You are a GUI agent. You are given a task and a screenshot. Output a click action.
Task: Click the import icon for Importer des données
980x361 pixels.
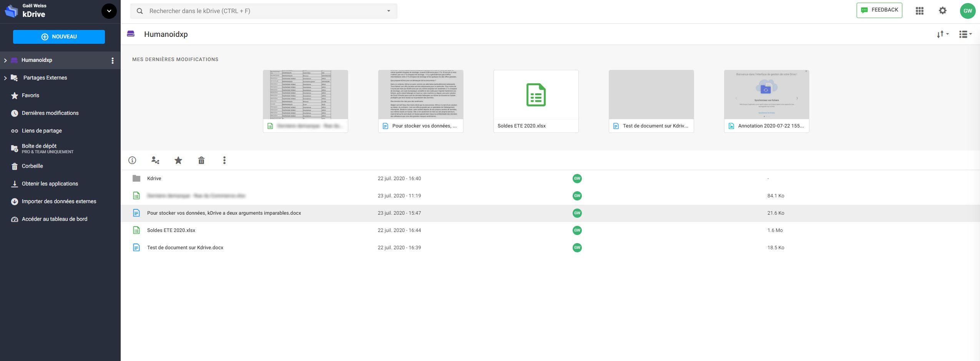15,202
